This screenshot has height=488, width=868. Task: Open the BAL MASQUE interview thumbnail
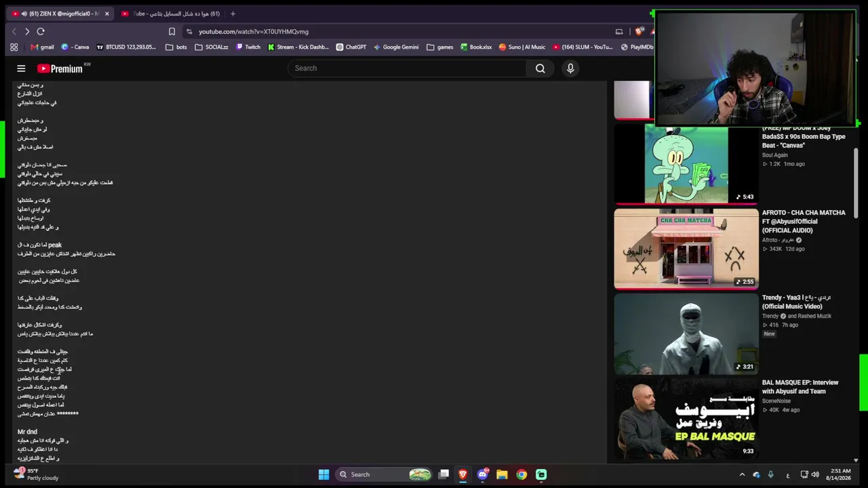(x=686, y=419)
